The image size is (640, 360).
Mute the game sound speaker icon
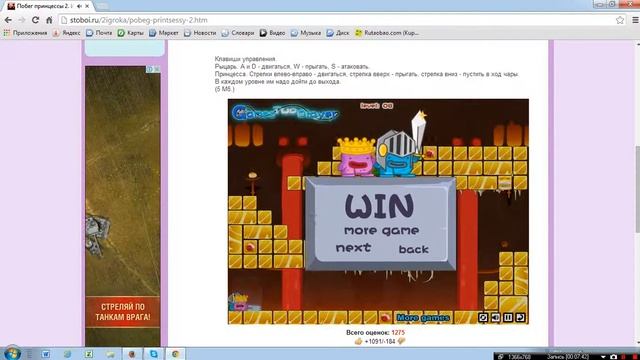496,317
